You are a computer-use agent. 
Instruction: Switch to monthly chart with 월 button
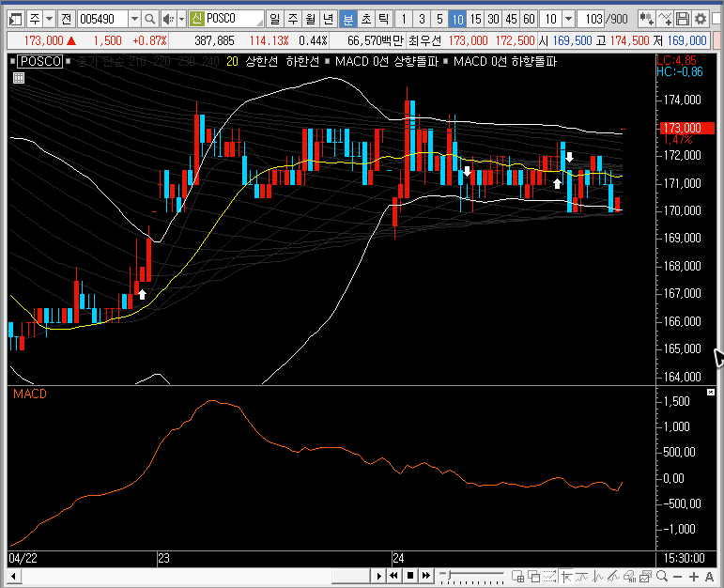[x=310, y=19]
